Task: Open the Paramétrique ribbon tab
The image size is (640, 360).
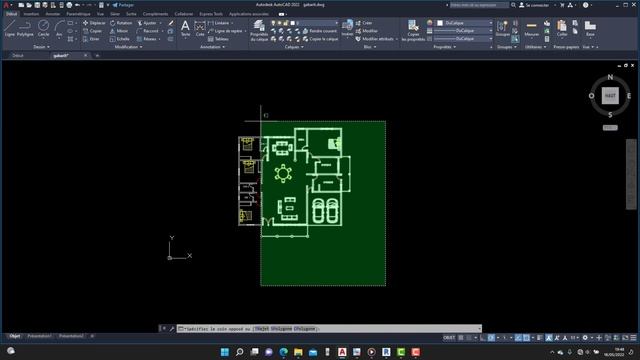Action: pos(78,14)
